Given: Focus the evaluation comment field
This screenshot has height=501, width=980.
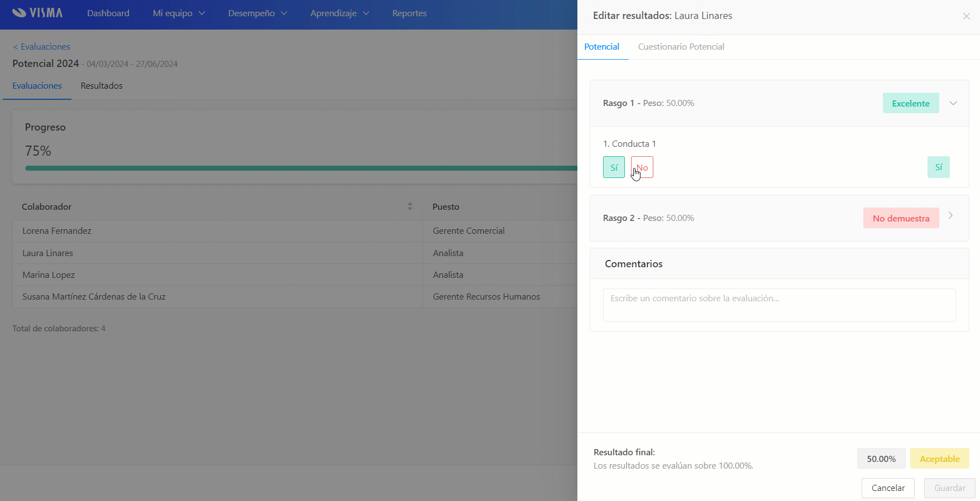Looking at the screenshot, I should point(779,305).
